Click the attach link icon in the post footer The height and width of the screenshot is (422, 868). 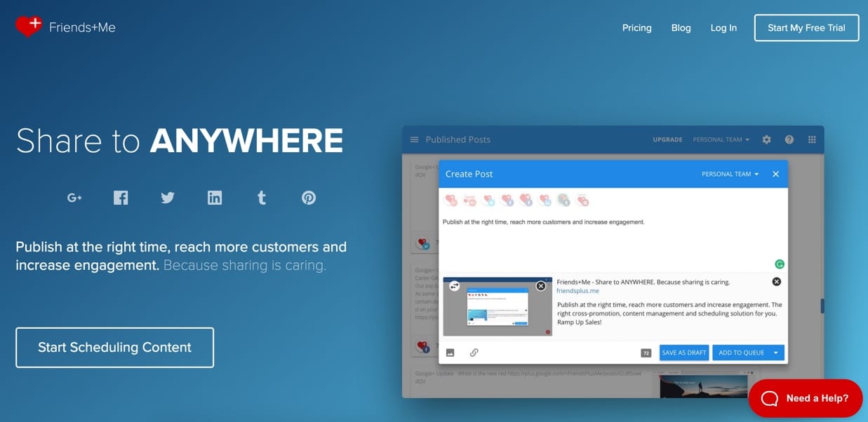[474, 353]
